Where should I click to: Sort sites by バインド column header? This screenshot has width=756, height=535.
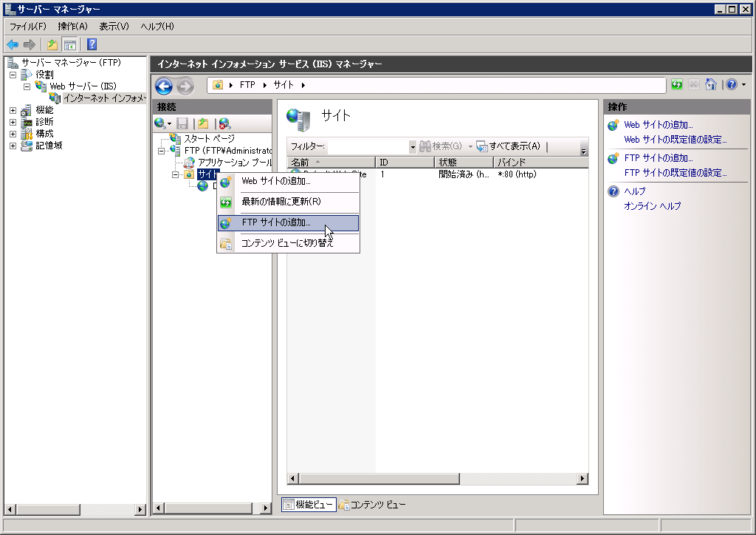pyautogui.click(x=541, y=163)
